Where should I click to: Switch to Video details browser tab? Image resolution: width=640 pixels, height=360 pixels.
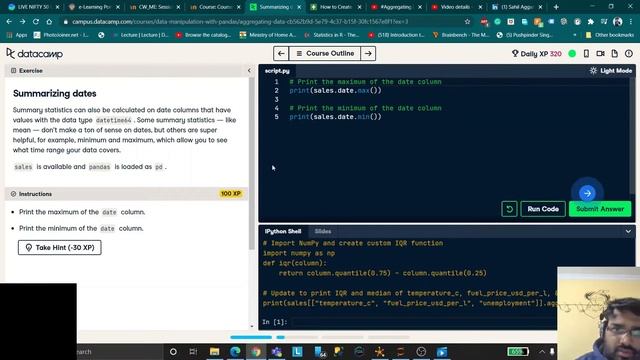coord(457,7)
